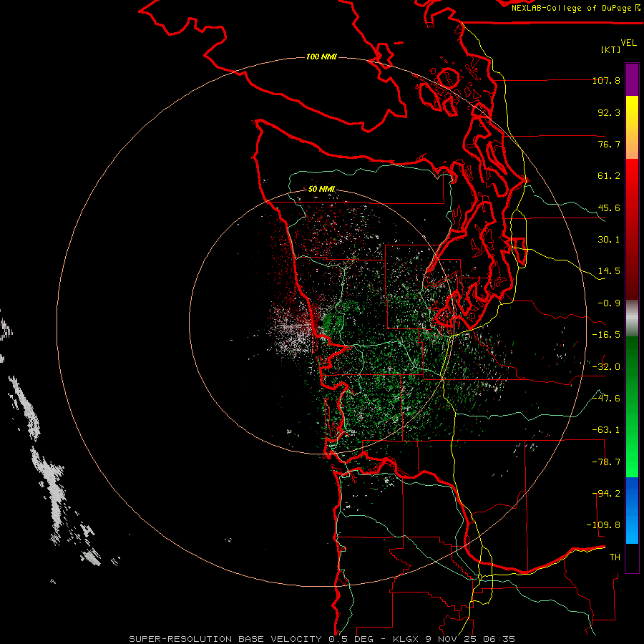Click the 50 NMI range ring label
Image resolution: width=644 pixels, height=644 pixels.
click(321, 189)
